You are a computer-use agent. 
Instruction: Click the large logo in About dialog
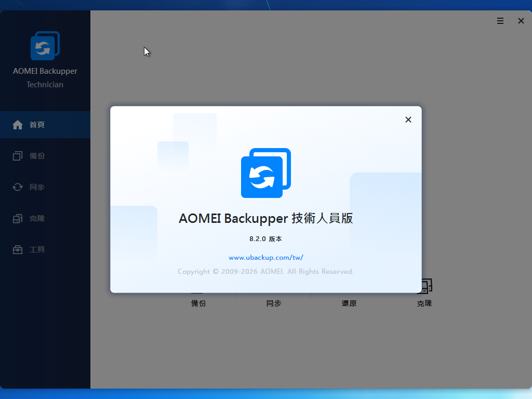(265, 173)
